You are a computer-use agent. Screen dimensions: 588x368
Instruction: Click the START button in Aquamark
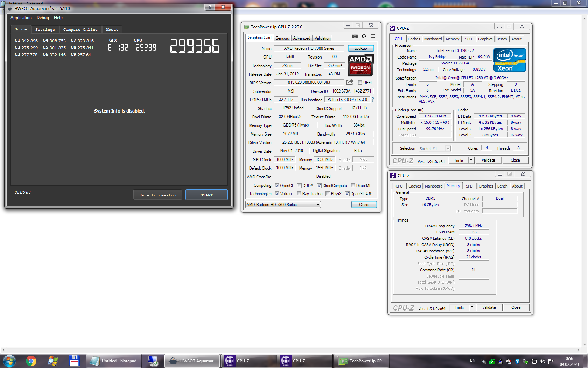[206, 195]
